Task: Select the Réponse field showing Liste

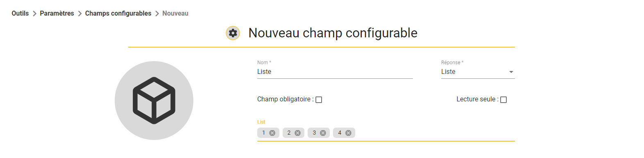Action: pyautogui.click(x=478, y=72)
